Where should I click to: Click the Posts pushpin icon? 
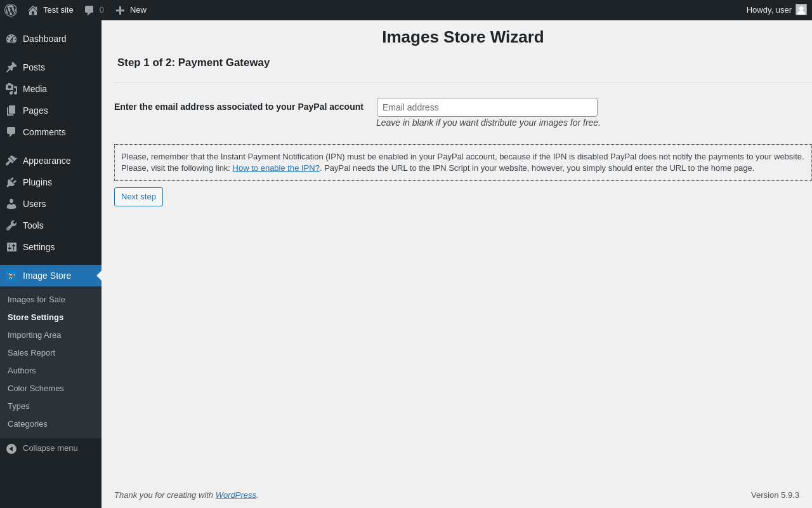[x=11, y=67]
